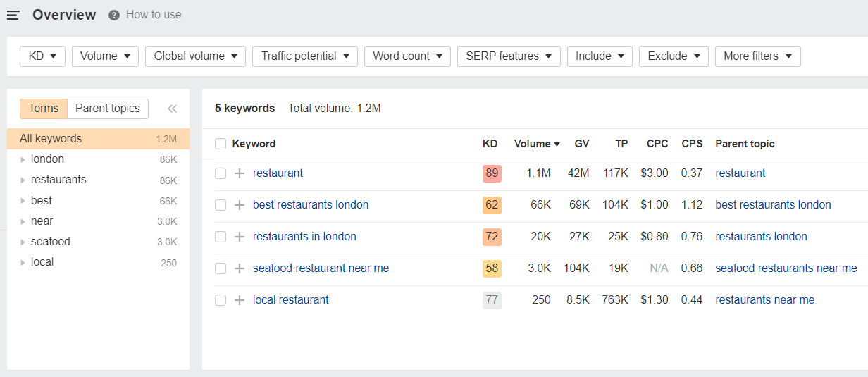
Task: Check the box for 'restaurant' row
Action: coord(221,173)
